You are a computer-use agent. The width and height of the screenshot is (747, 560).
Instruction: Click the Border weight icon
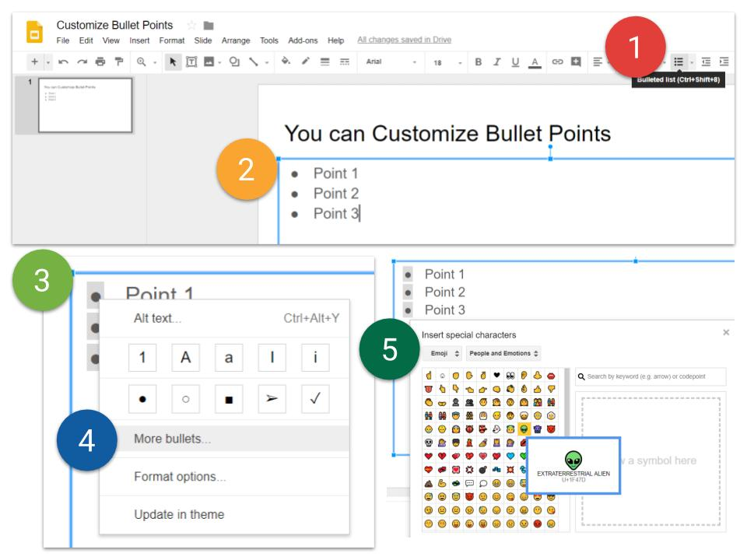[x=325, y=61]
